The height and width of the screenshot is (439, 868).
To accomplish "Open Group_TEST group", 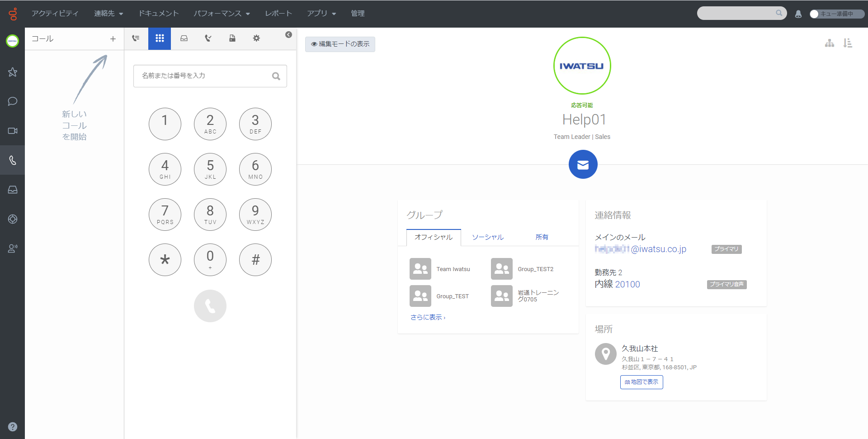I will pyautogui.click(x=440, y=296).
